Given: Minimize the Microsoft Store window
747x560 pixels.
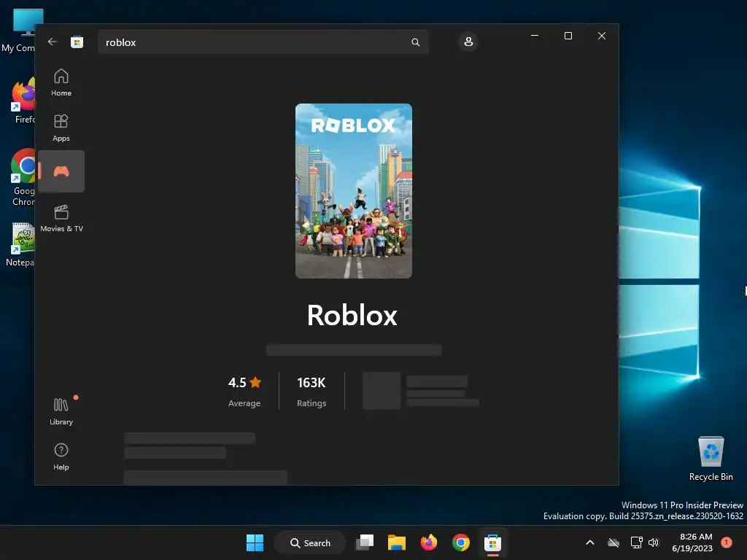Looking at the screenshot, I should click(x=535, y=36).
